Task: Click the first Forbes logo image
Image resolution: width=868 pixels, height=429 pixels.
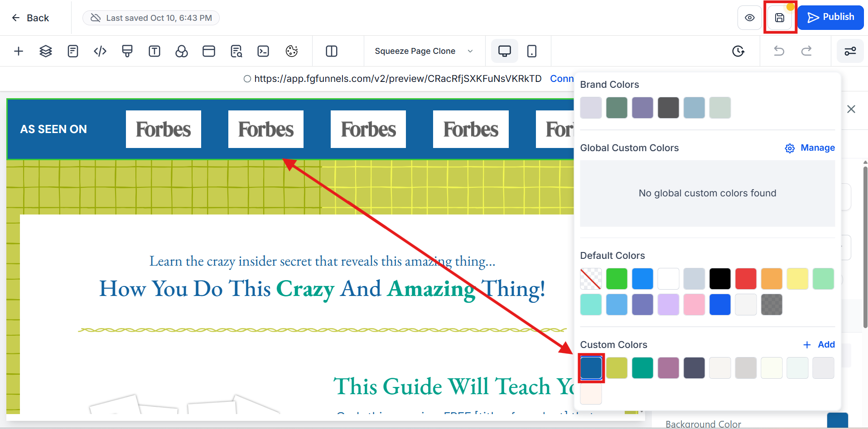Action: [x=164, y=129]
